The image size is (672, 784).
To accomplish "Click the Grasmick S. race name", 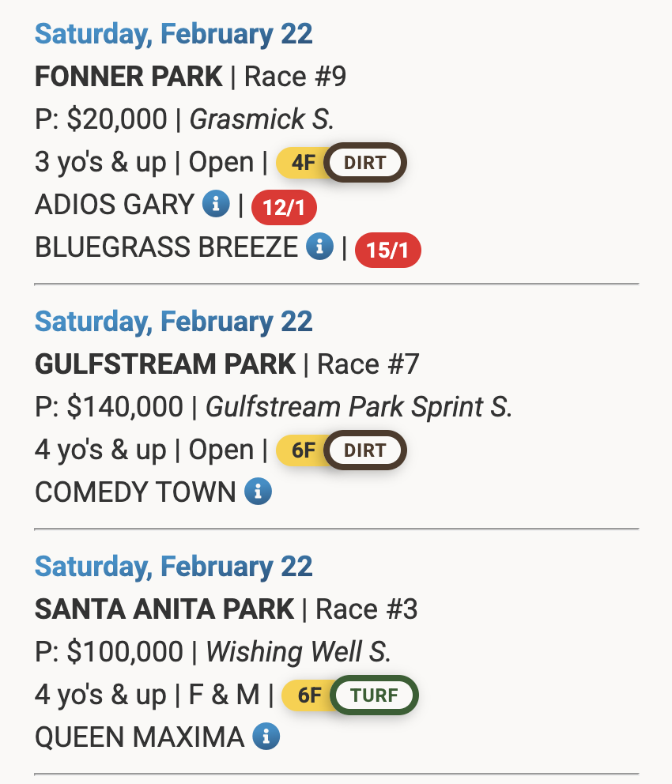I will (x=262, y=119).
